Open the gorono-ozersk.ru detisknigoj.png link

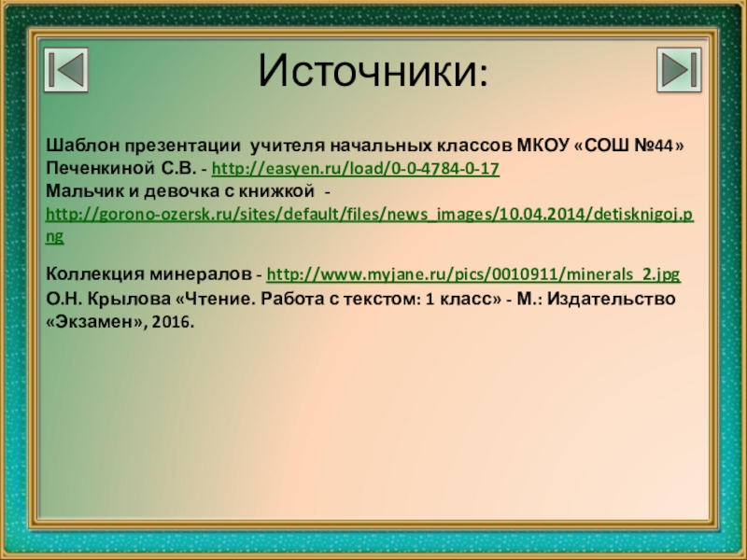coord(369,225)
